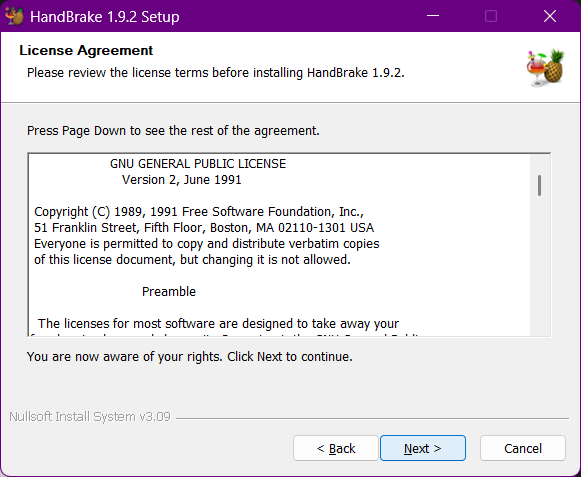Go back with the Back button
This screenshot has width=581, height=477.
pos(336,448)
